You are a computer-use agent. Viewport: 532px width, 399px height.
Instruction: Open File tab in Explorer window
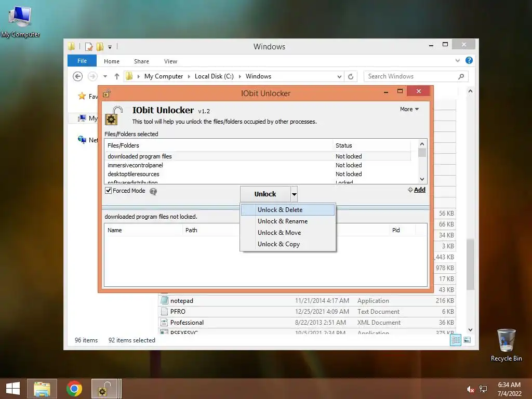(82, 61)
